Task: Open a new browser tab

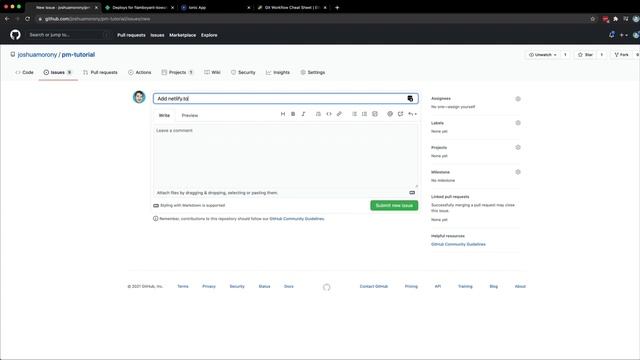Action: coord(337,7)
